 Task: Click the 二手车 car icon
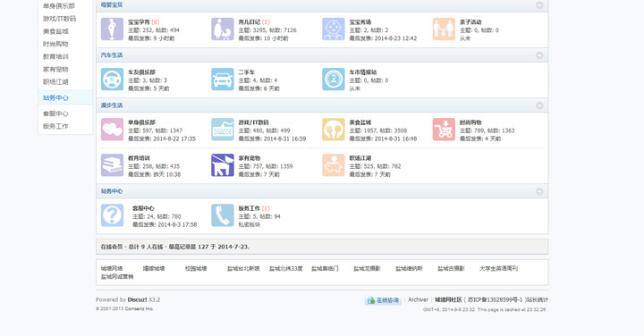coord(223,80)
